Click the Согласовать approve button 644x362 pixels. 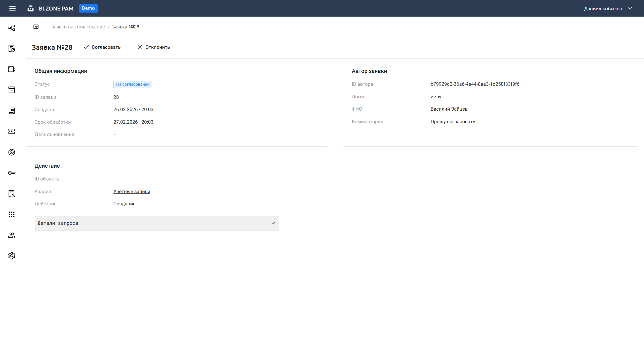[102, 47]
